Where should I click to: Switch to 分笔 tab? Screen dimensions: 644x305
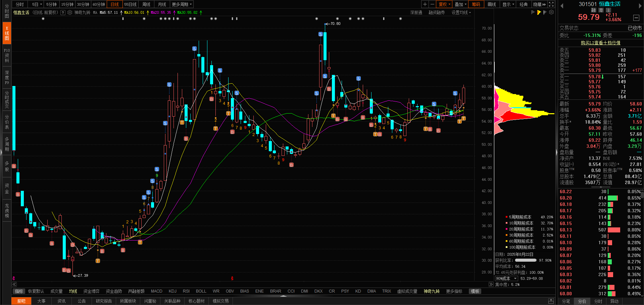click(566, 301)
